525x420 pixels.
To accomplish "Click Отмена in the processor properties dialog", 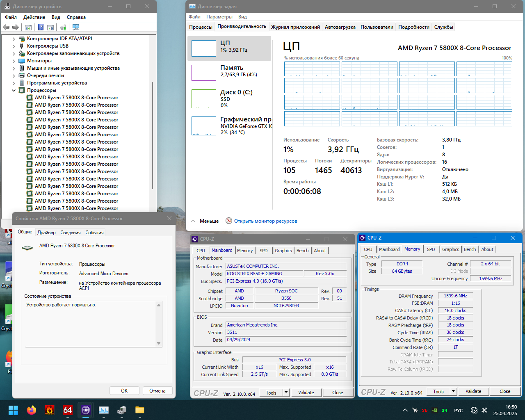I will coord(157,391).
